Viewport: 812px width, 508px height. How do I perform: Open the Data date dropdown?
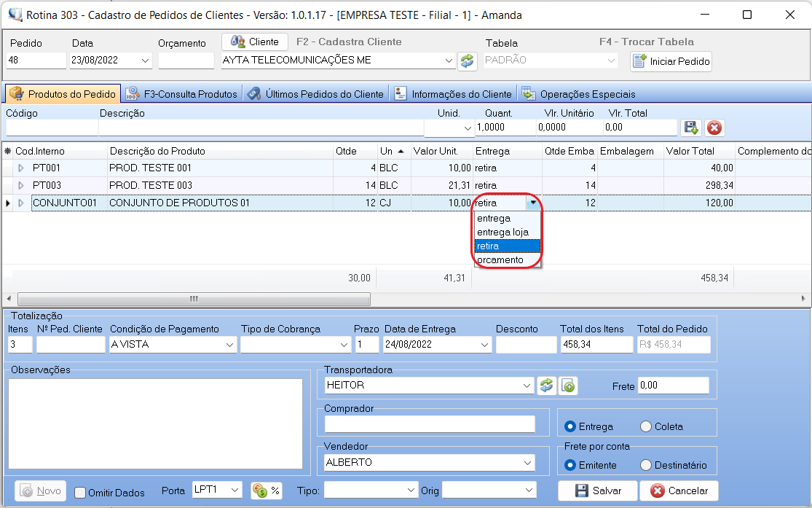click(x=145, y=60)
